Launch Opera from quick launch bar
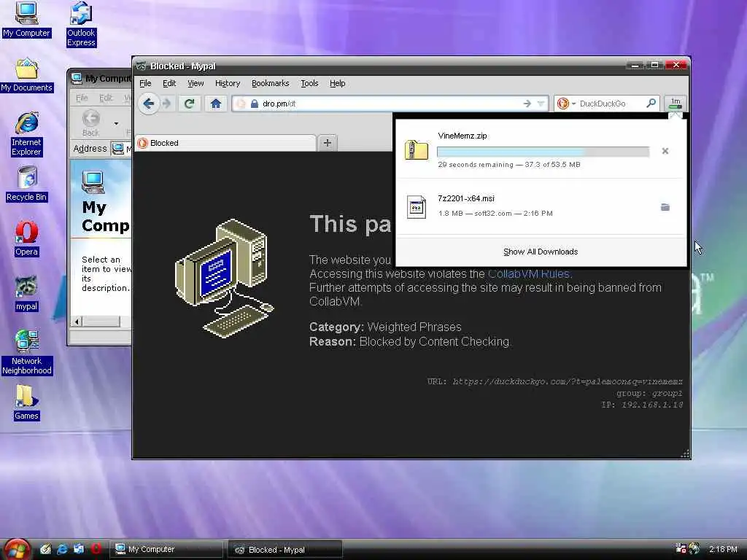Viewport: 747px width, 560px height. [x=96, y=549]
